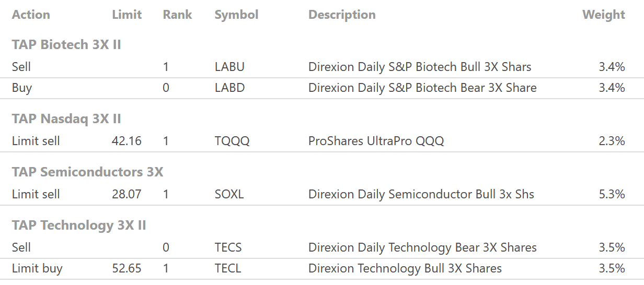Open the TQQQ symbol
This screenshot has height=285, width=644.
tap(232, 141)
